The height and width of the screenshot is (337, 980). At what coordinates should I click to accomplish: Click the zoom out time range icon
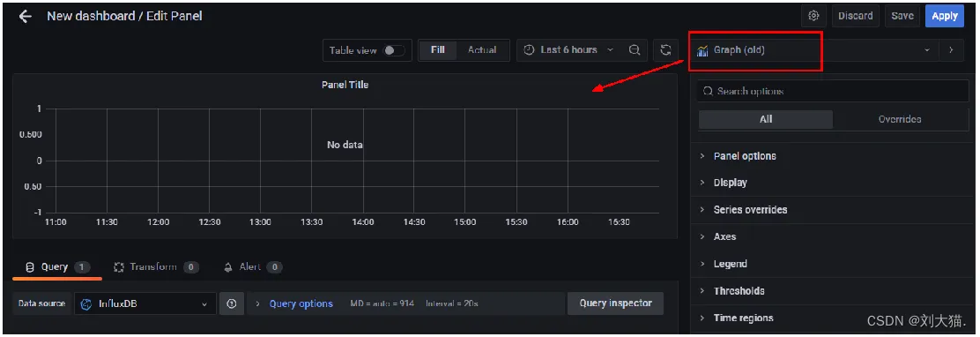(x=635, y=50)
